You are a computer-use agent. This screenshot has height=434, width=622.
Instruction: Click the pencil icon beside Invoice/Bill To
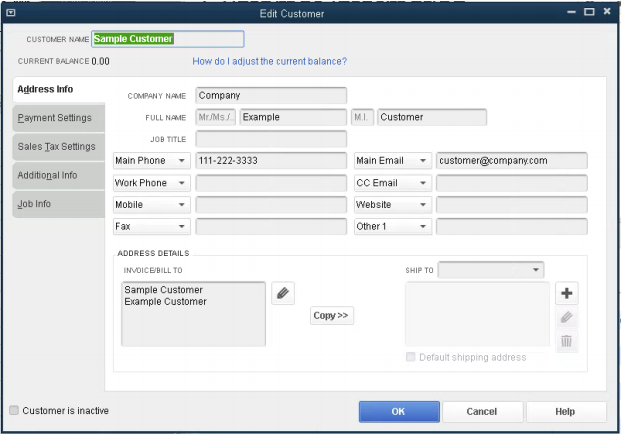(x=283, y=293)
